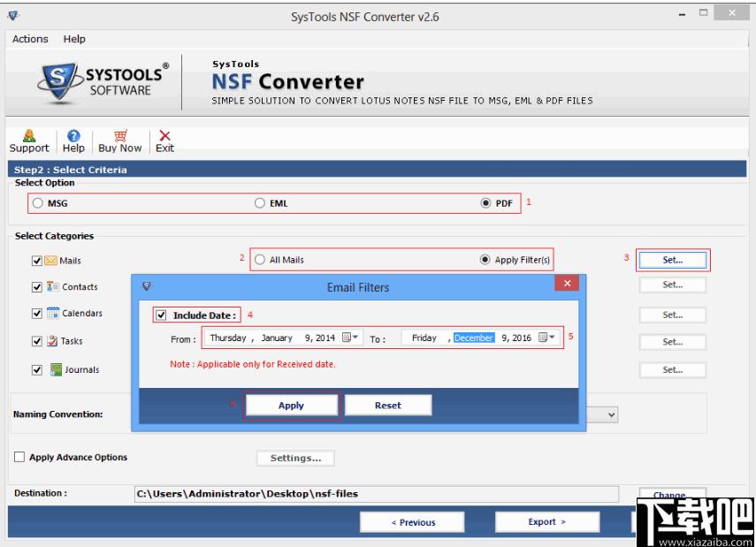Click the Contacts card icon
The image size is (756, 547).
coord(52,286)
